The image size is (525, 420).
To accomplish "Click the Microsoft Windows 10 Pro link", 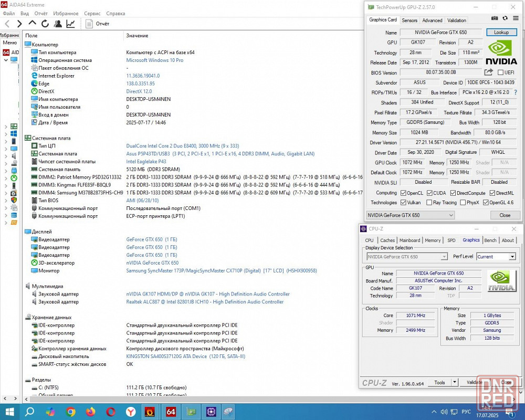I will pyautogui.click(x=155, y=60).
